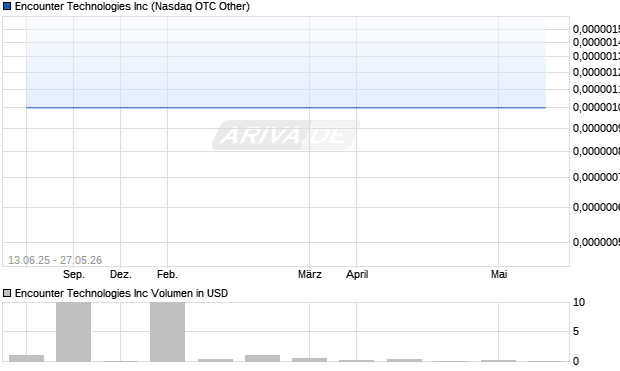This screenshot has width=620, height=371.
Task: Click the tall volume bar above Feb.
Action: click(167, 332)
